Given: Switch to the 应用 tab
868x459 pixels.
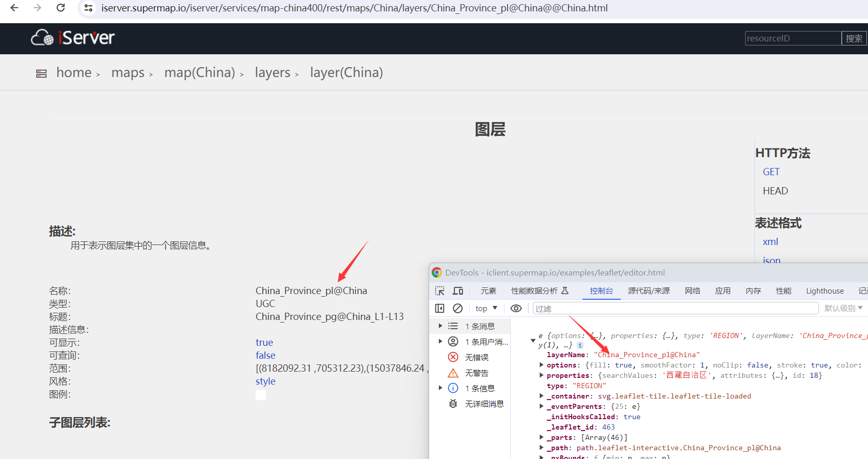Looking at the screenshot, I should pyautogui.click(x=723, y=291).
